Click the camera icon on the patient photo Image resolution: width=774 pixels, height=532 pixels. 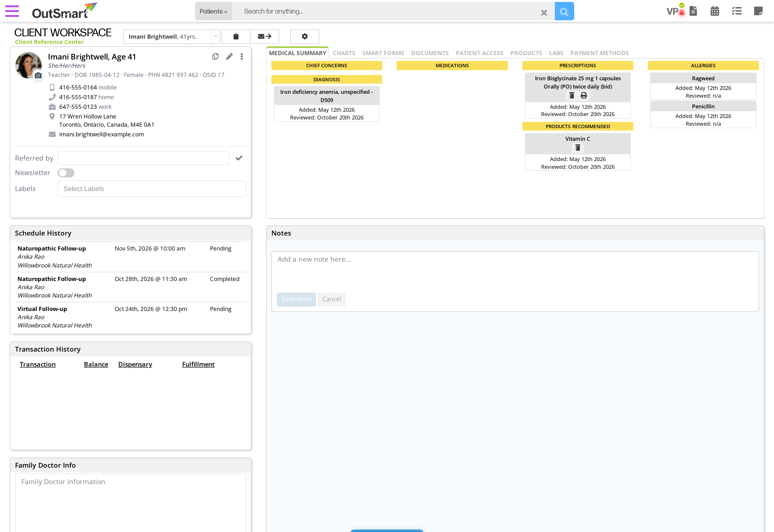[38, 76]
